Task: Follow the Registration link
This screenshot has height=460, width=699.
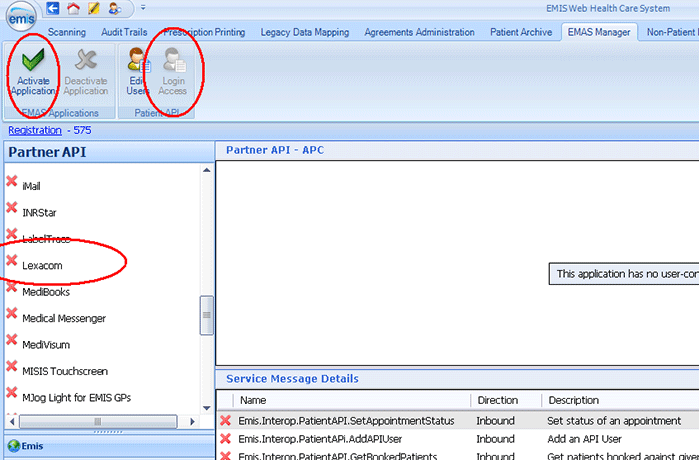Action: (x=35, y=130)
